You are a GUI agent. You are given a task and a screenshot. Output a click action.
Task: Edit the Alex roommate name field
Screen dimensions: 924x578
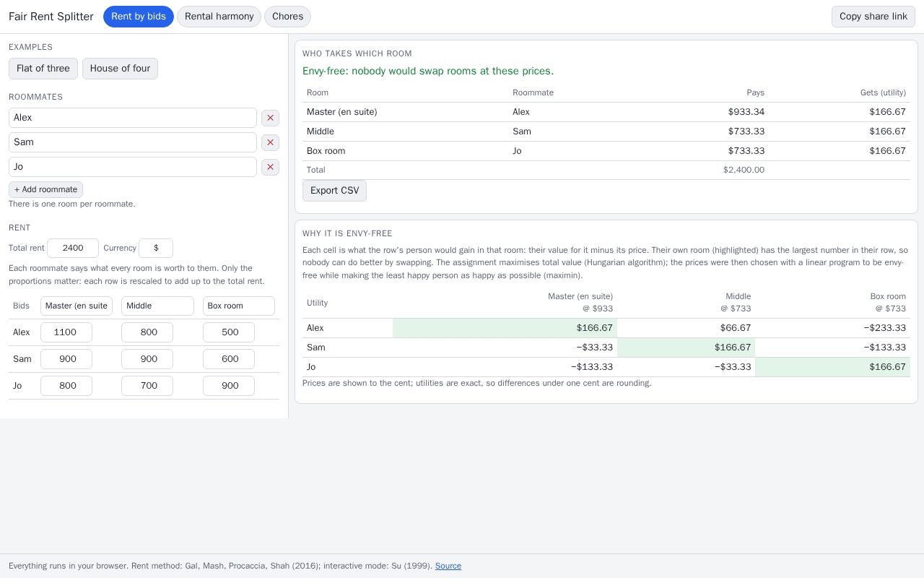133,118
